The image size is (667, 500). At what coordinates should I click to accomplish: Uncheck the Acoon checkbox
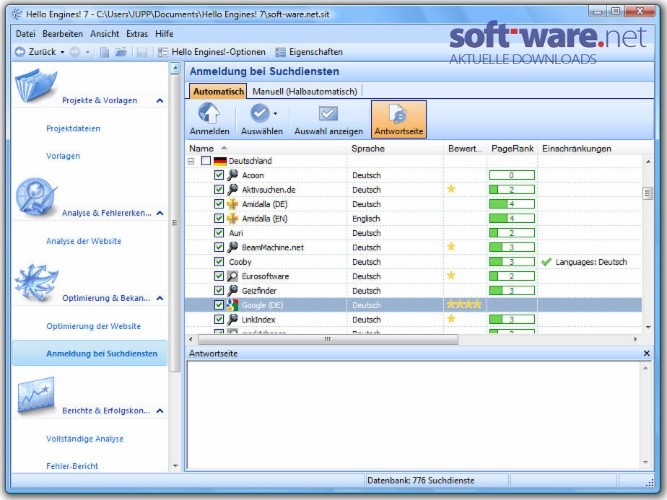click(x=219, y=175)
